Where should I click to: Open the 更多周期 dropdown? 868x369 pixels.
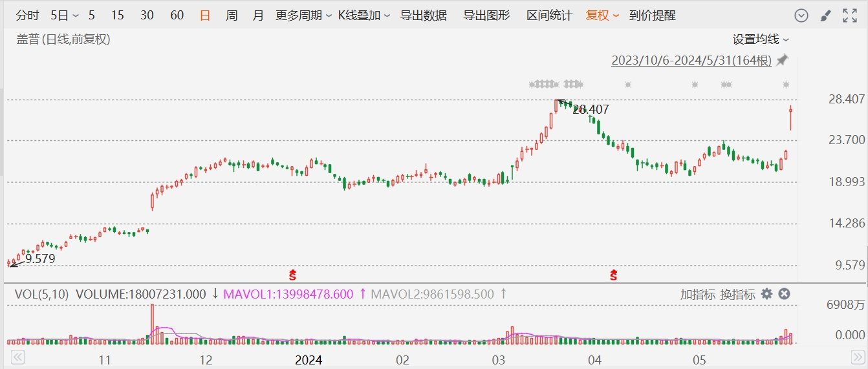click(303, 16)
